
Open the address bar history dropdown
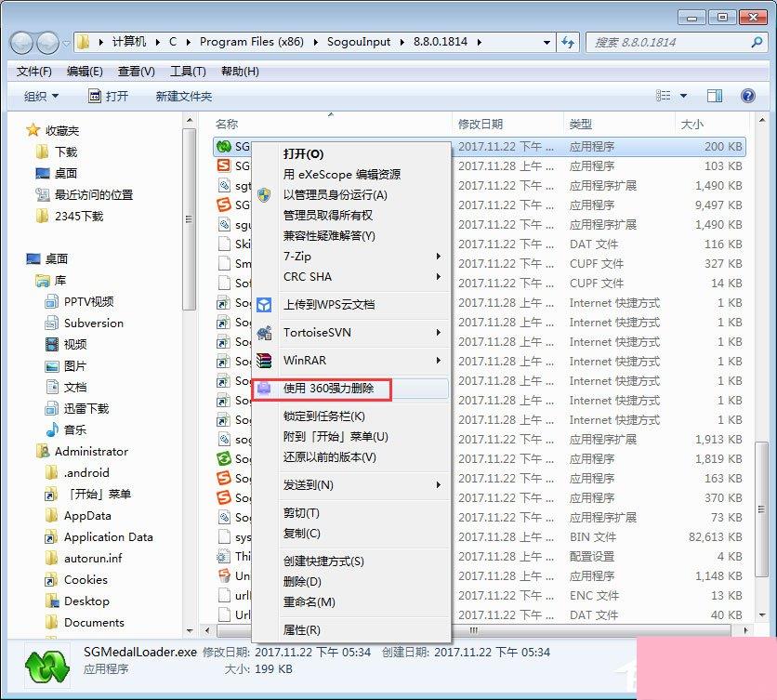coord(547,43)
